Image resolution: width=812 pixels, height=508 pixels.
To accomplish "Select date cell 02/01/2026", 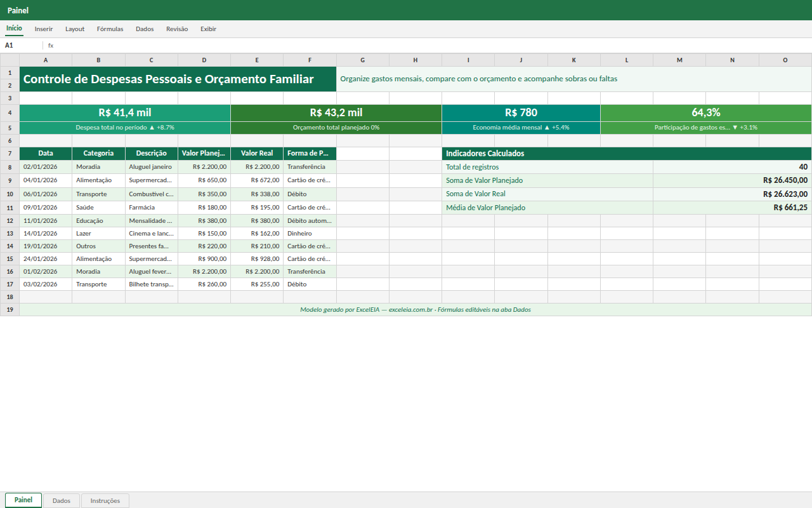I will pos(46,167).
